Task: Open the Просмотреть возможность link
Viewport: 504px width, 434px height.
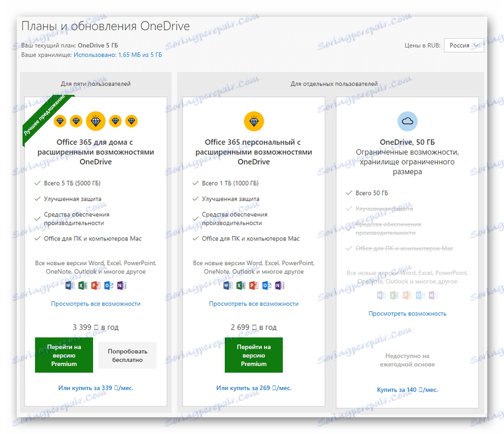Action: tap(408, 314)
